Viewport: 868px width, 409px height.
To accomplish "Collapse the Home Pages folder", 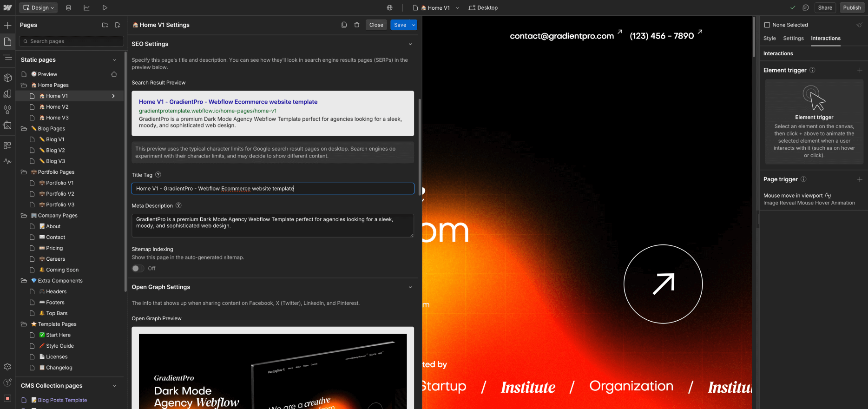I will coord(24,86).
